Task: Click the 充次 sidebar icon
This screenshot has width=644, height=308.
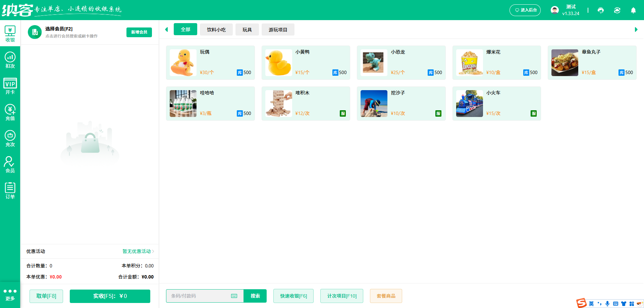Action: coord(10,138)
